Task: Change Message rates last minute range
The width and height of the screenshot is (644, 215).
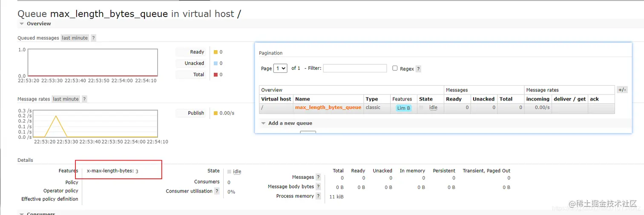Action: tap(66, 99)
